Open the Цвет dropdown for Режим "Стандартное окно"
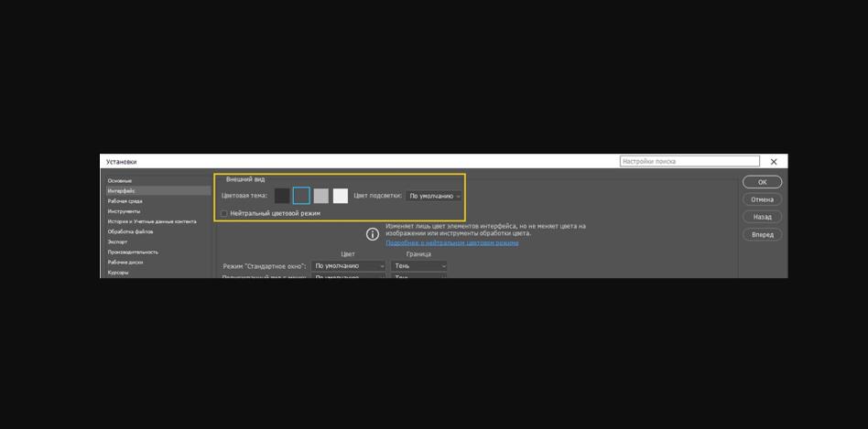 coord(348,266)
